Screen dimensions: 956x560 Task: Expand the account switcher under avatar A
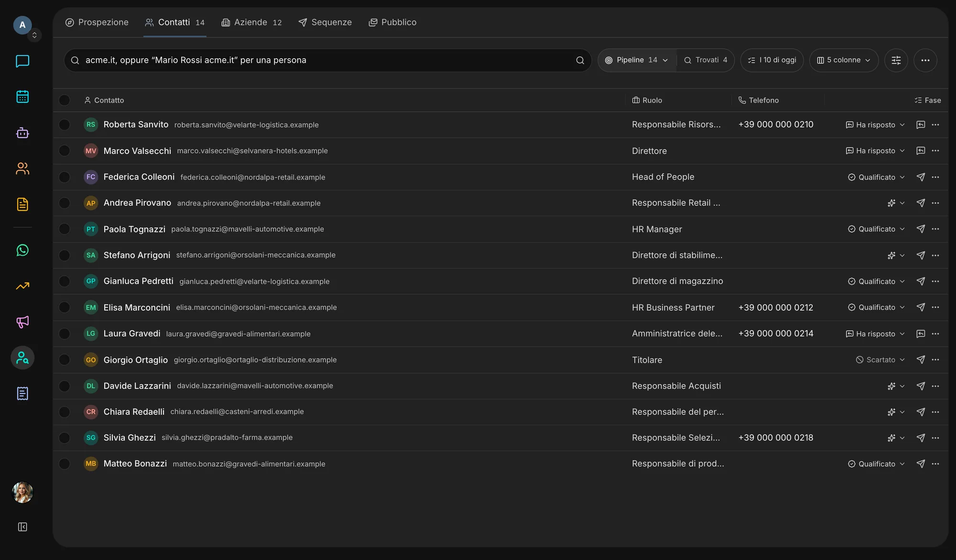click(34, 35)
